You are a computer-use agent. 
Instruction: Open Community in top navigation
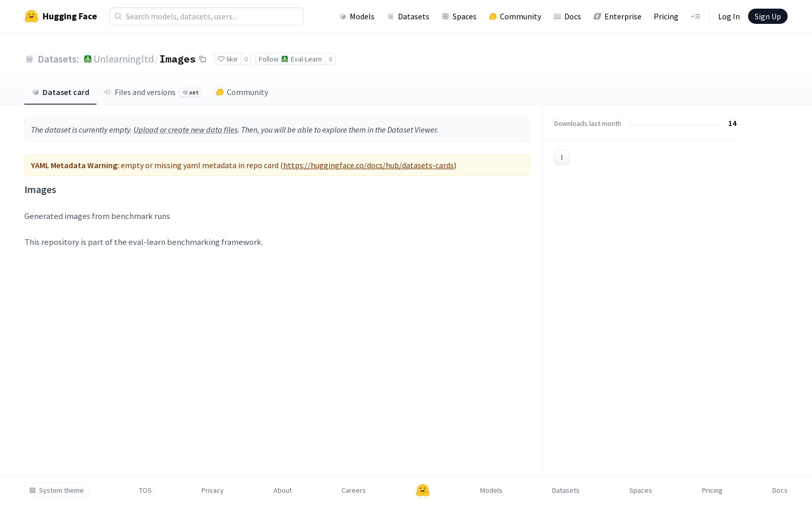pos(515,16)
